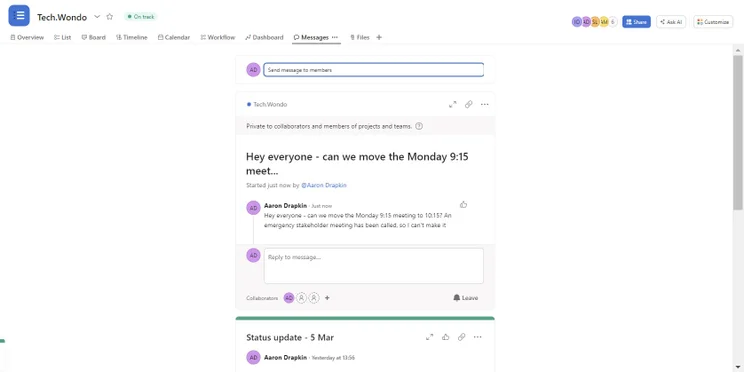Click the second empty collaborator placeholder
Screen dimensions: 744x372
point(314,298)
